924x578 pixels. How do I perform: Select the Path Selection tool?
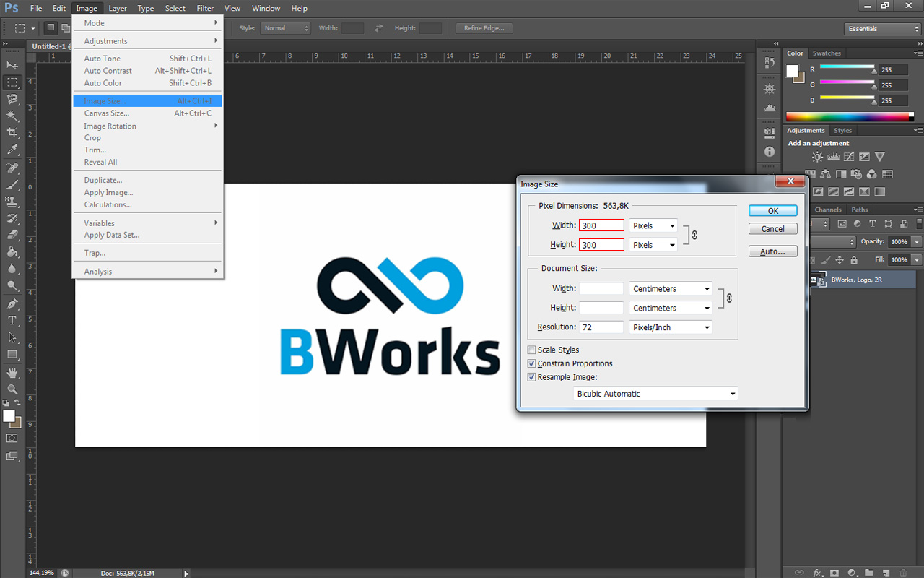12,337
